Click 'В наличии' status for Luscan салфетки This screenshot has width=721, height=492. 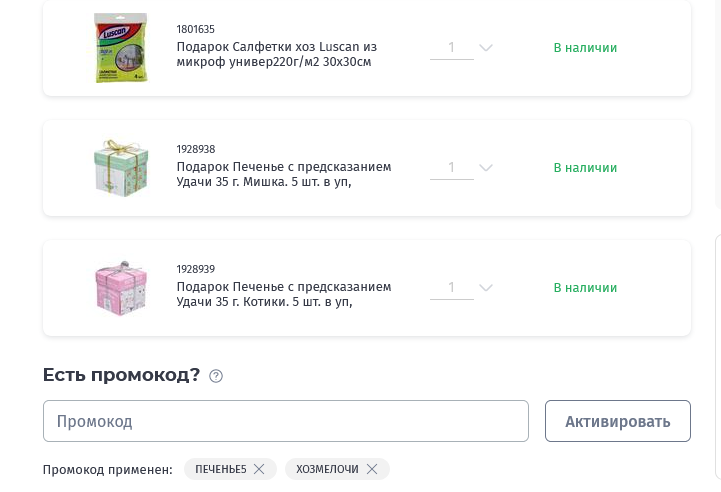point(585,48)
